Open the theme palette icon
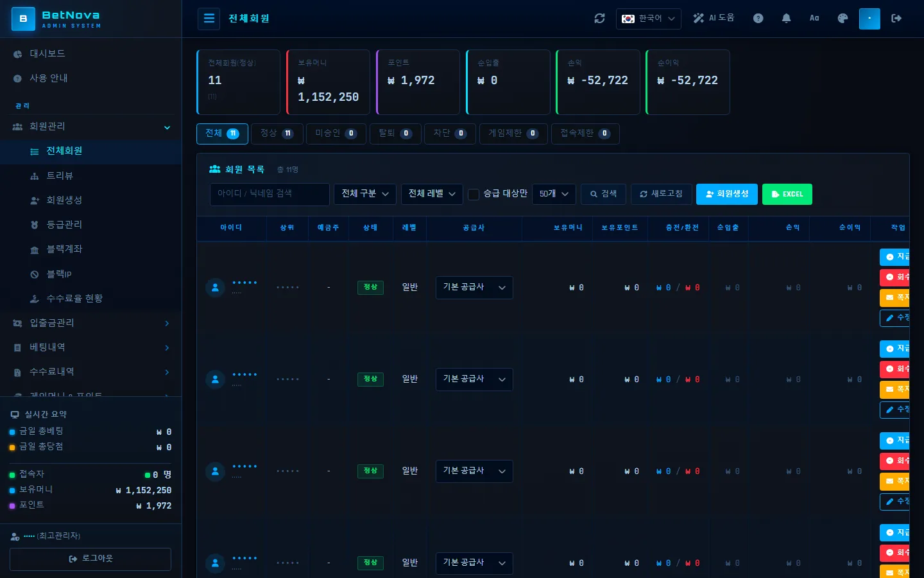Screen dimensions: 924x578 pyautogui.click(x=843, y=19)
